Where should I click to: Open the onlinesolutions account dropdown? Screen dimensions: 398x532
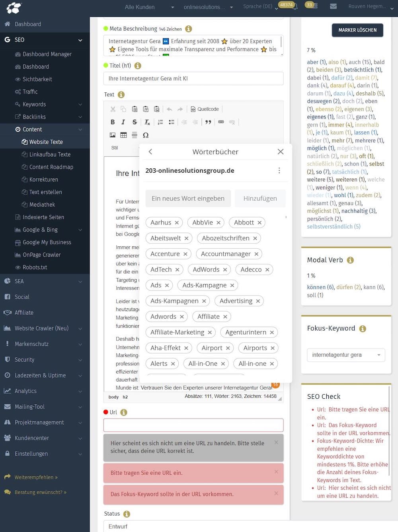pos(208,7)
